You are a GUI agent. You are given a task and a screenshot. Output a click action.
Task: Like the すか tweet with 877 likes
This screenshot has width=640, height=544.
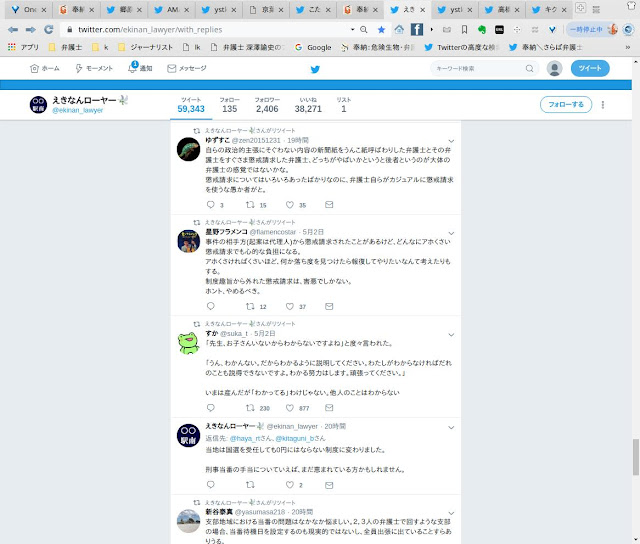[x=290, y=408]
